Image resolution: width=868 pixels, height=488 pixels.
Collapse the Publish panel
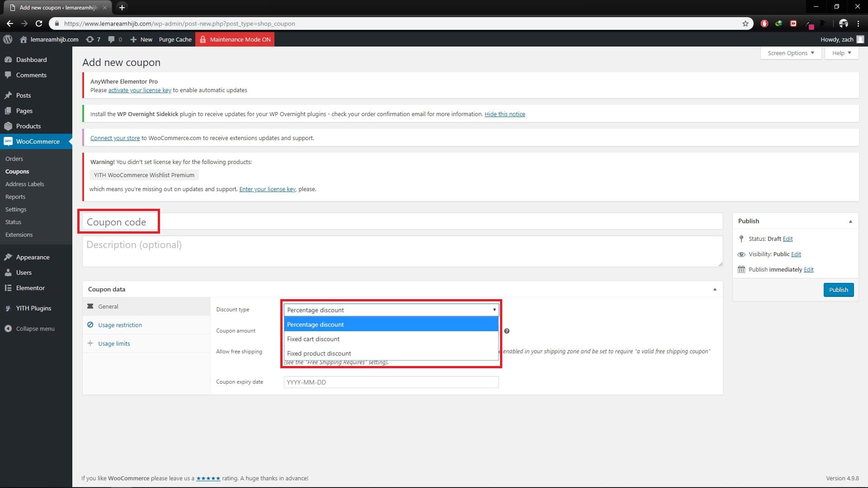850,221
